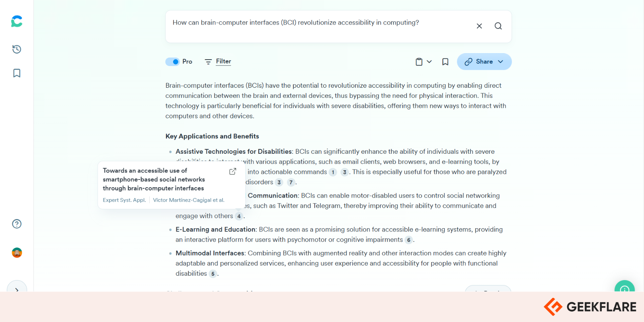Open search history from the sidebar
Viewport: 644px width, 322px height.
16,49
